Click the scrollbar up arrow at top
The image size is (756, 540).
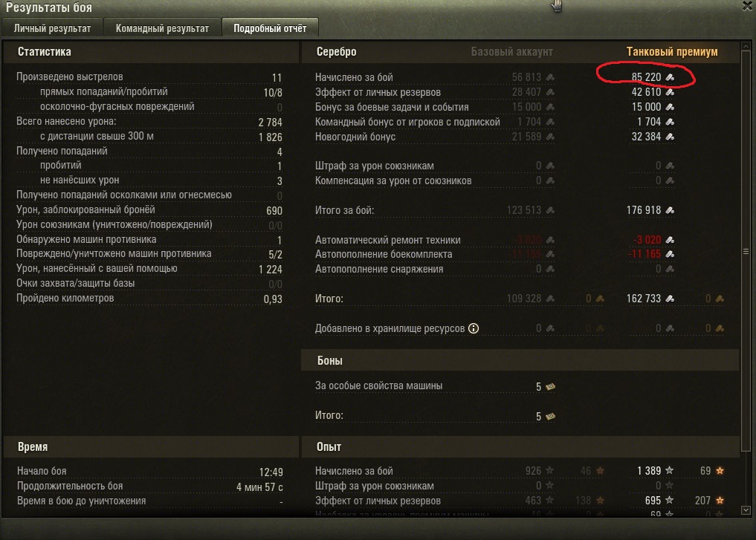point(746,47)
